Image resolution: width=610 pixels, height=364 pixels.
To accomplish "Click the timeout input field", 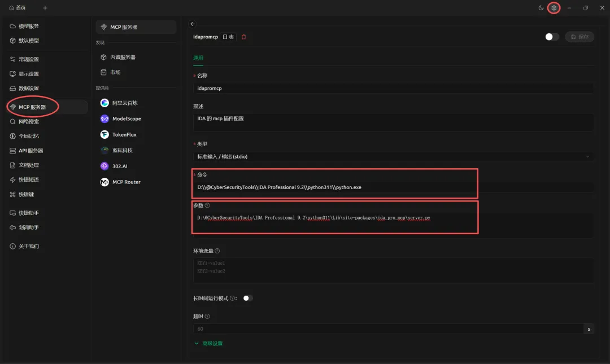I will [x=388, y=329].
